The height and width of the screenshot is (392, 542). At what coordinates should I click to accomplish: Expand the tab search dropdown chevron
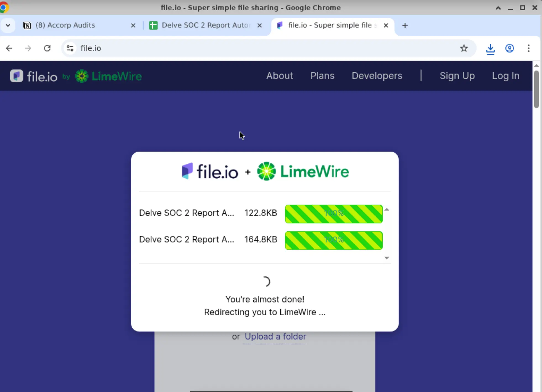(x=8, y=25)
